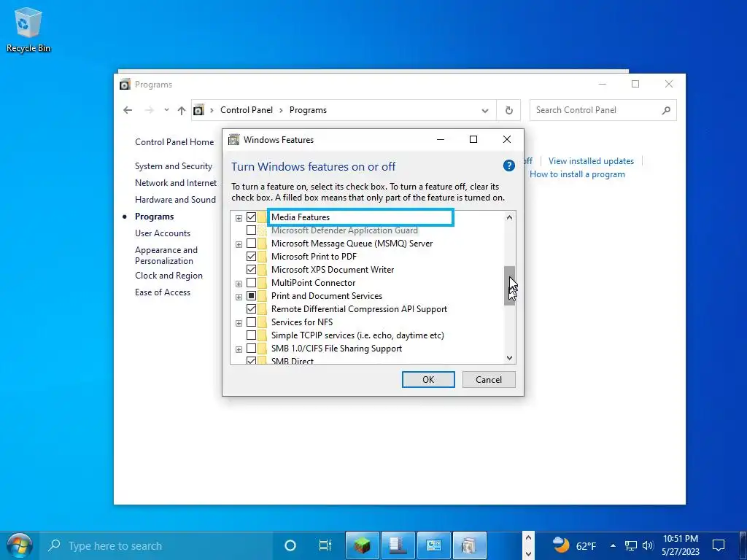Uncheck Microsoft Print to PDF
Screen dimensions: 747x560
click(x=251, y=256)
